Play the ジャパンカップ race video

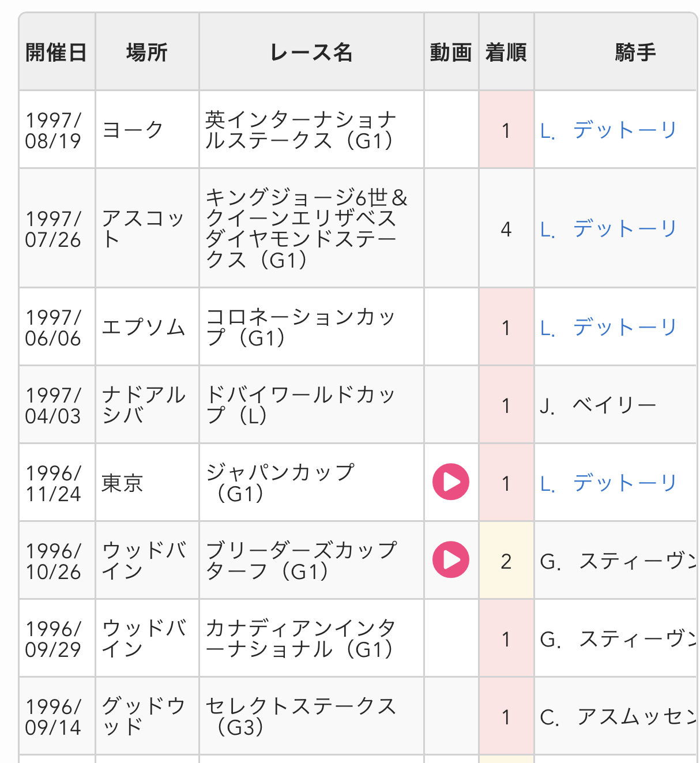point(451,482)
